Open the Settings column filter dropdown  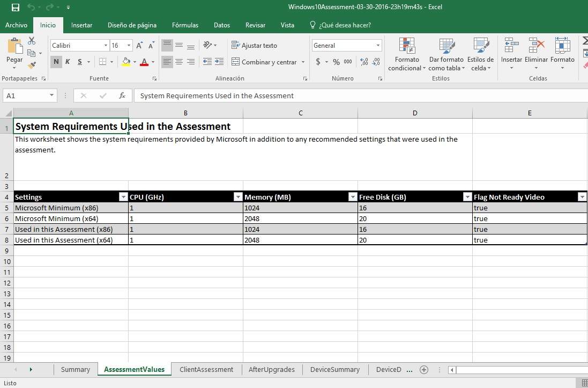pos(123,197)
